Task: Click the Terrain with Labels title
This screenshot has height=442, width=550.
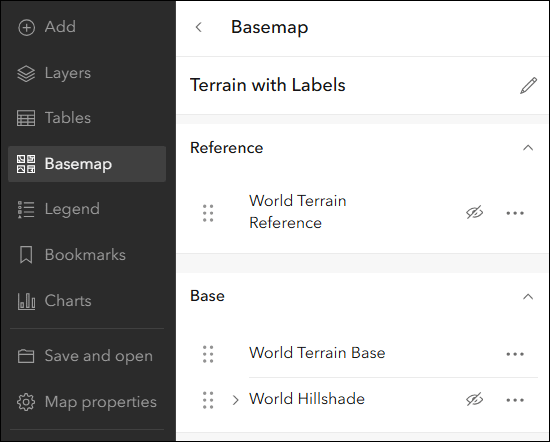Action: [268, 85]
